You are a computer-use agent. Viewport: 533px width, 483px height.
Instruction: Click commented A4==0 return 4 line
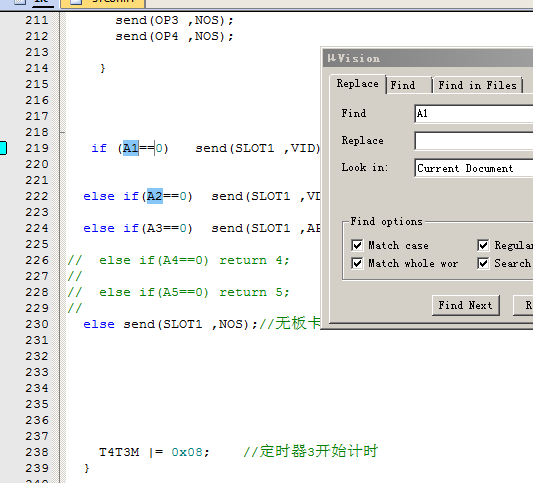[x=178, y=260]
